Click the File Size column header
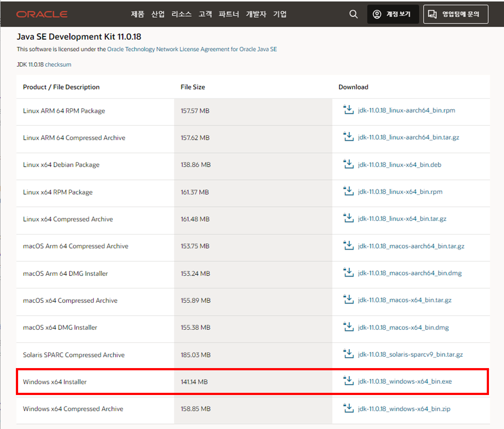504x429 pixels. (x=193, y=87)
